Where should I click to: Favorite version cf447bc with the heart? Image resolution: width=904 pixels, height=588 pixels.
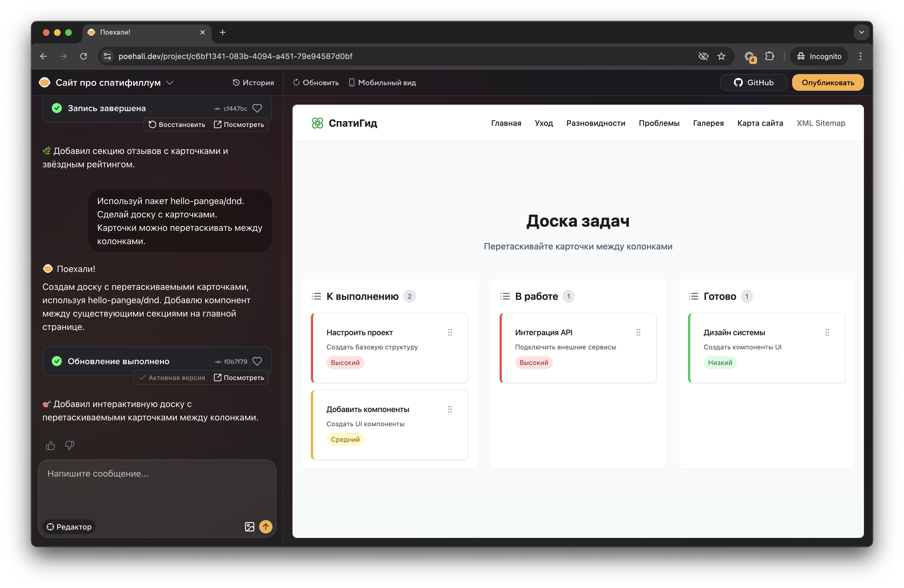[257, 108]
